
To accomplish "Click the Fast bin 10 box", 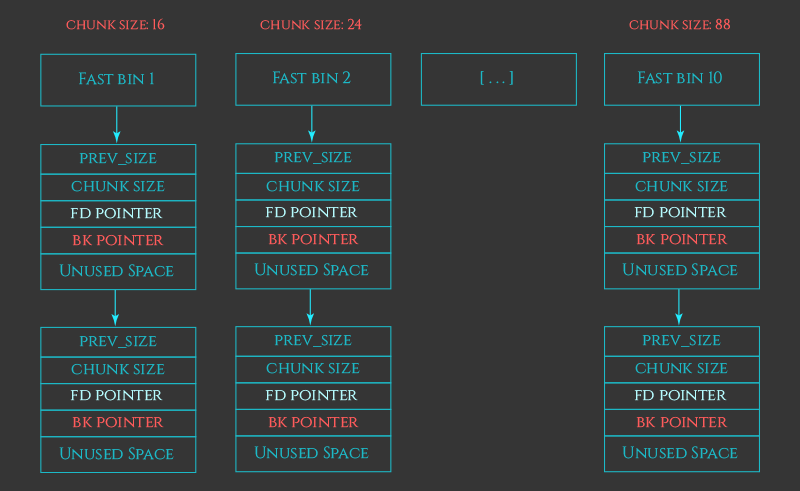I will [x=681, y=79].
